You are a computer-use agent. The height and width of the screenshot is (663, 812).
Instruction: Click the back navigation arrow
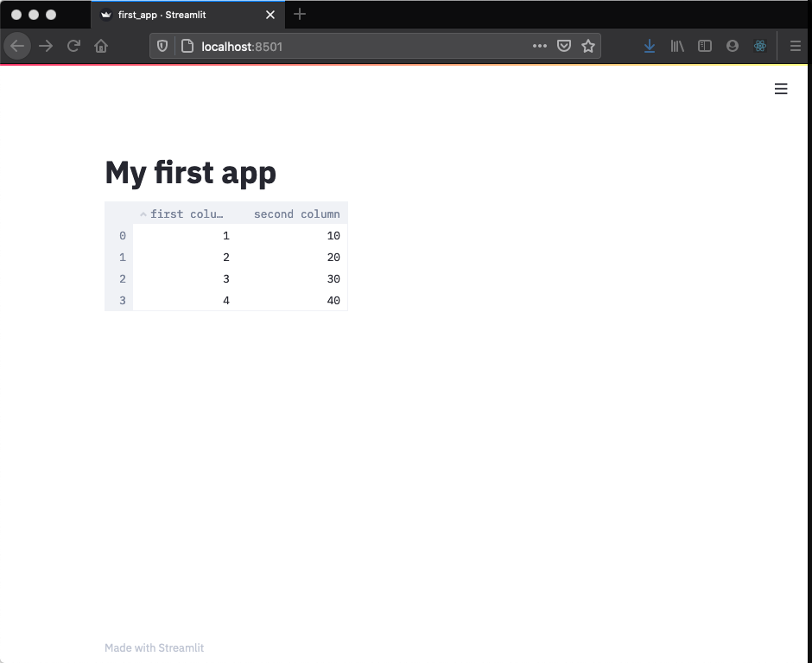point(17,46)
